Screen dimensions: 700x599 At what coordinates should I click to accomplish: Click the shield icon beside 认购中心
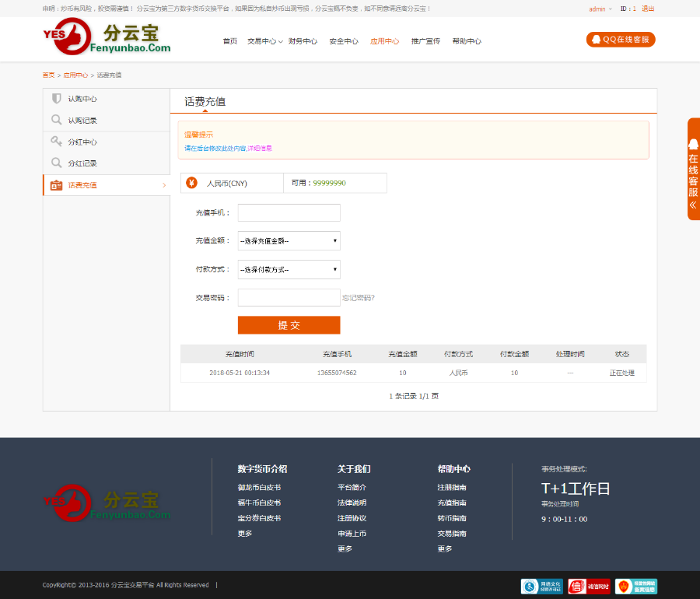tap(56, 99)
